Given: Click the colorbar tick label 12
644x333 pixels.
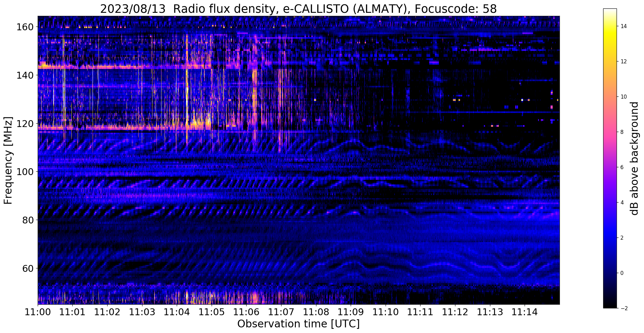Looking at the screenshot, I should 624,61.
